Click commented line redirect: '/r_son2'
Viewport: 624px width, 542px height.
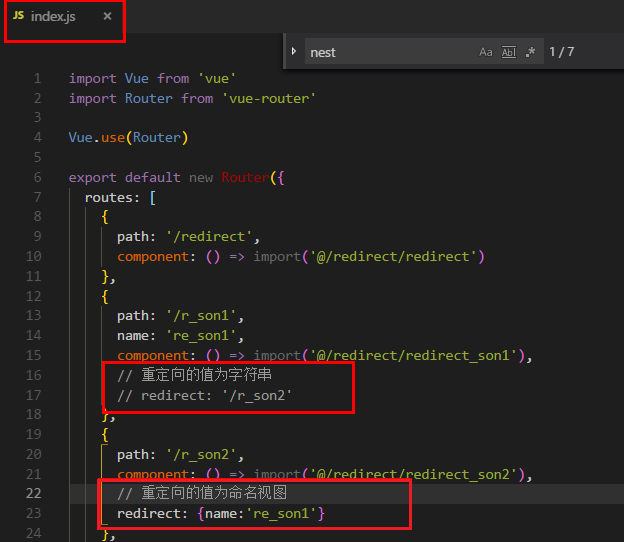coord(204,396)
